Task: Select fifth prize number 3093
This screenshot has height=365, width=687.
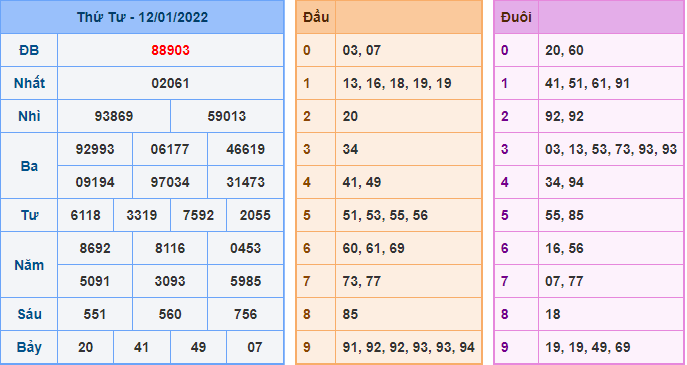Action: click(x=170, y=281)
